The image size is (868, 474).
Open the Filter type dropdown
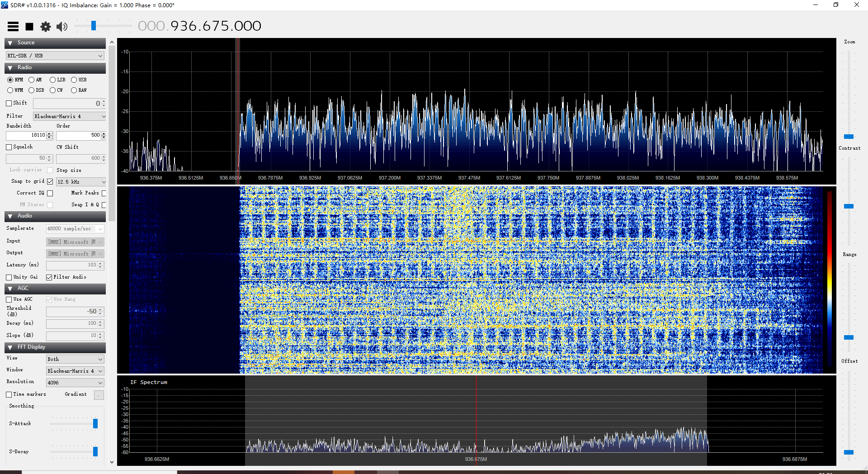click(x=70, y=116)
